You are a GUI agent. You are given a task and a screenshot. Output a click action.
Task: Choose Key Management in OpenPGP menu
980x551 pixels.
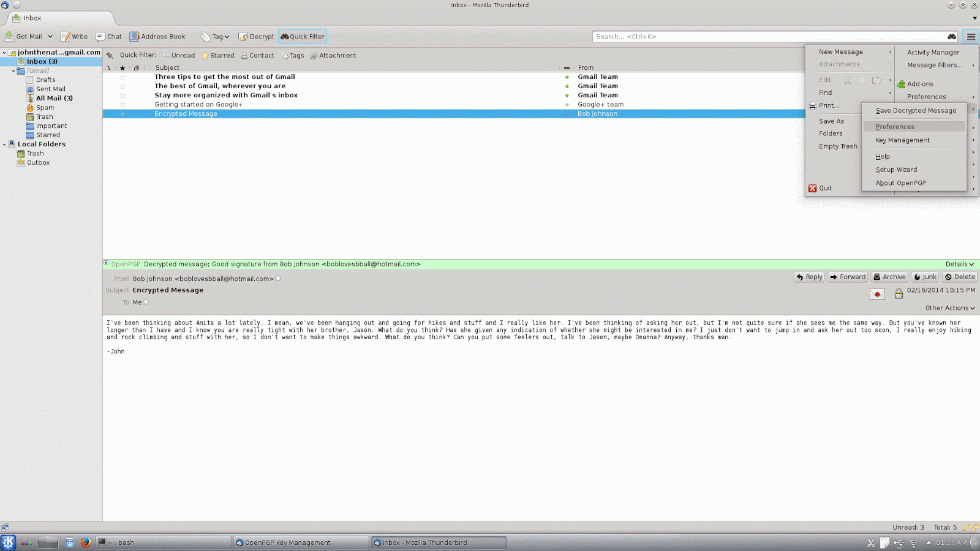pyautogui.click(x=914, y=140)
